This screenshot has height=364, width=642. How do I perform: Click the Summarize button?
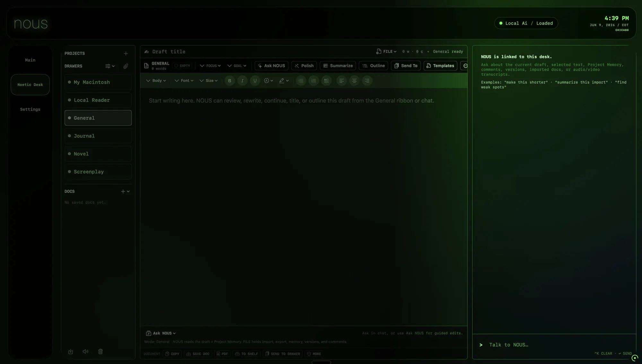point(338,66)
